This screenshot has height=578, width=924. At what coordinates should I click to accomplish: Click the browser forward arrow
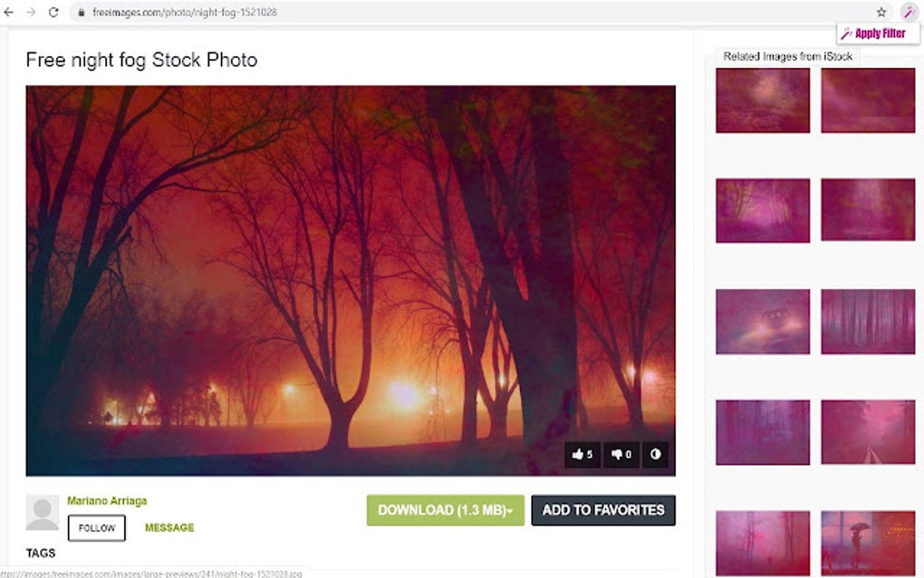[x=30, y=12]
